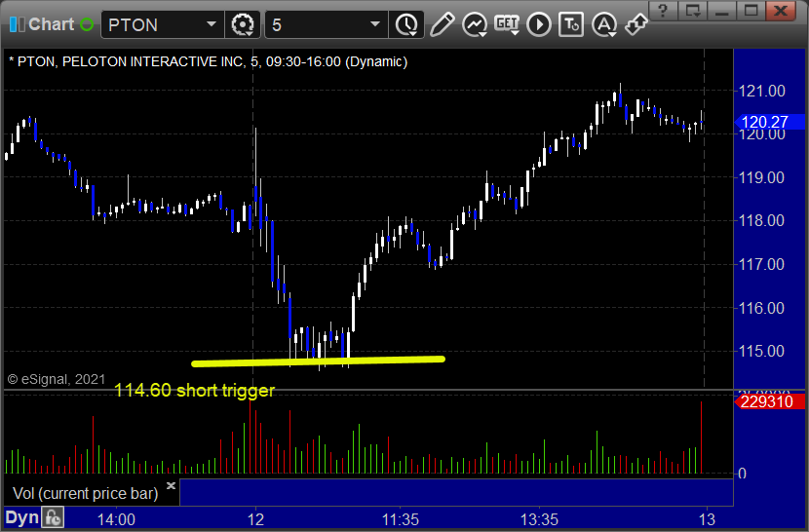The image size is (809, 532).
Task: Click the 121.00 price axis label
Action: pos(762,92)
